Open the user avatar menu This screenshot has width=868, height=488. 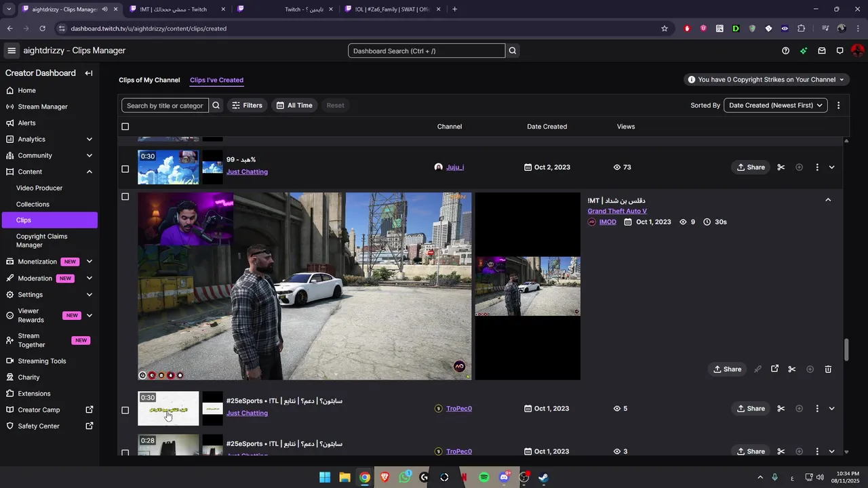[858, 51]
